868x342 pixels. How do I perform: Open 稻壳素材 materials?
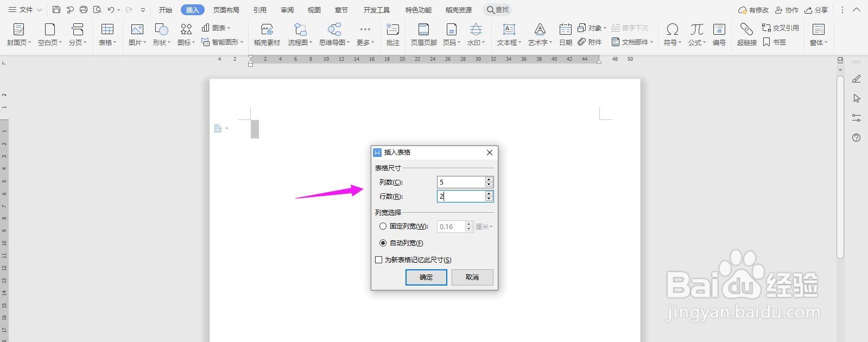click(x=267, y=34)
